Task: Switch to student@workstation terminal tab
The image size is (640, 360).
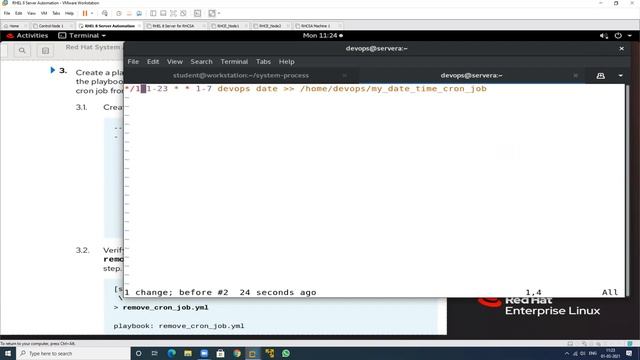Action: point(241,76)
